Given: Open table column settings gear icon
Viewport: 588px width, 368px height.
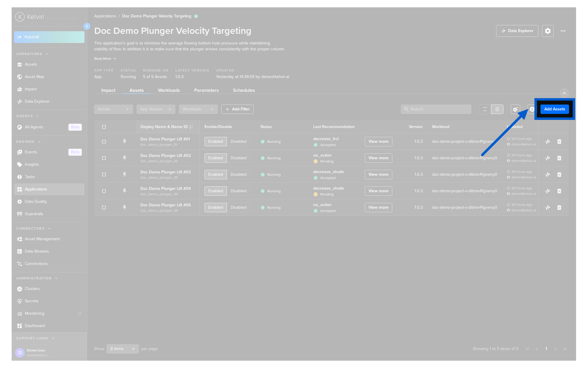Looking at the screenshot, I should pyautogui.click(x=515, y=109).
